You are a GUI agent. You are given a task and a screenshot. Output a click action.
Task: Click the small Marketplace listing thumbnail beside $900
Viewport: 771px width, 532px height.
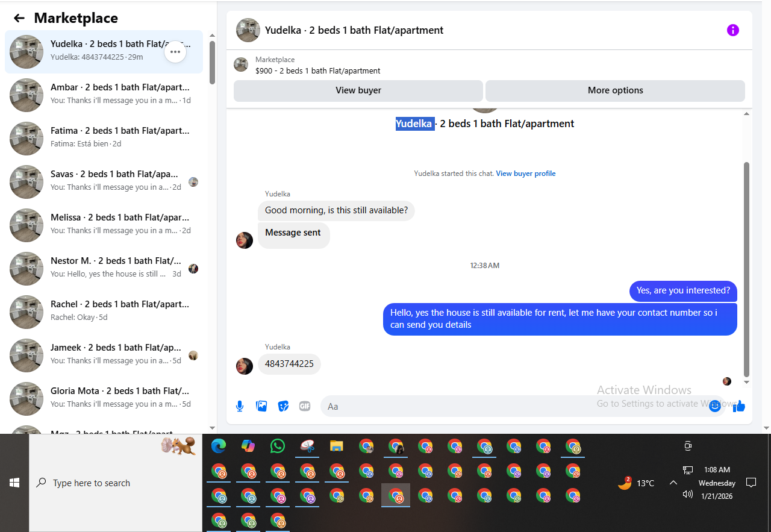[x=241, y=64]
